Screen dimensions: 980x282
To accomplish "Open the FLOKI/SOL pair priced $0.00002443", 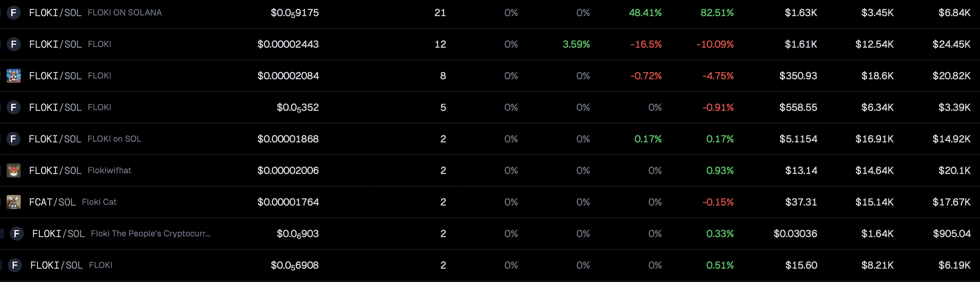I will click(x=55, y=45).
